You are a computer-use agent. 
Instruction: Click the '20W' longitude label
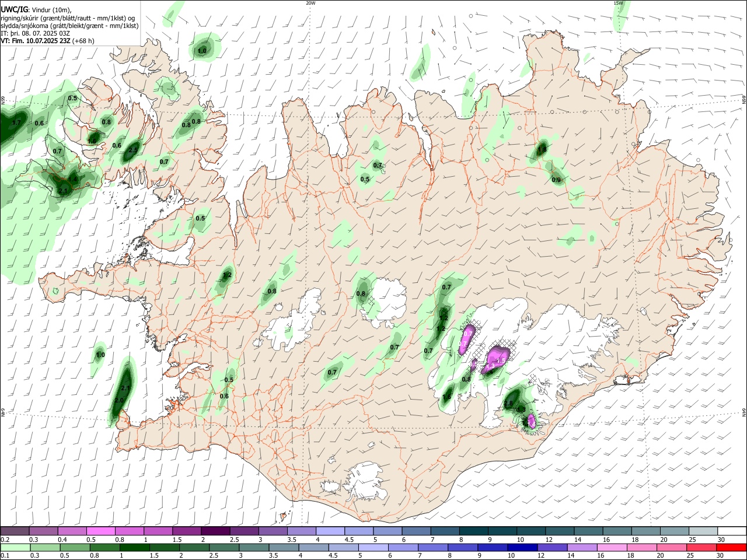(310, 3)
